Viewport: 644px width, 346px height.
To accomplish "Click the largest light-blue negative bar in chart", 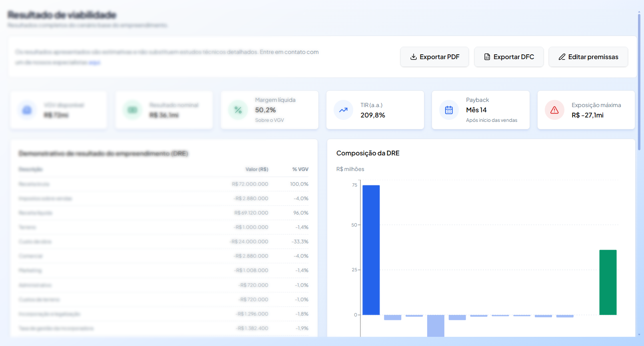I will [x=436, y=326].
